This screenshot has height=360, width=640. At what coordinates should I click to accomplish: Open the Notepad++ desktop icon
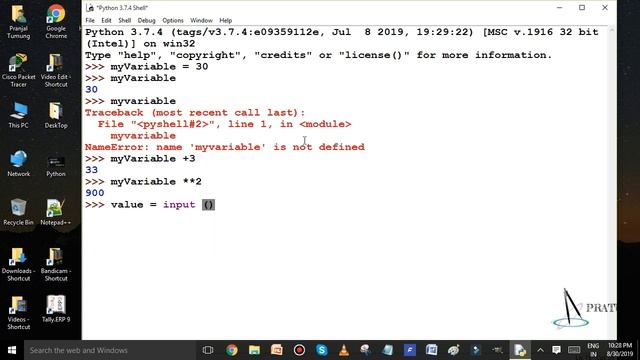tap(56, 212)
